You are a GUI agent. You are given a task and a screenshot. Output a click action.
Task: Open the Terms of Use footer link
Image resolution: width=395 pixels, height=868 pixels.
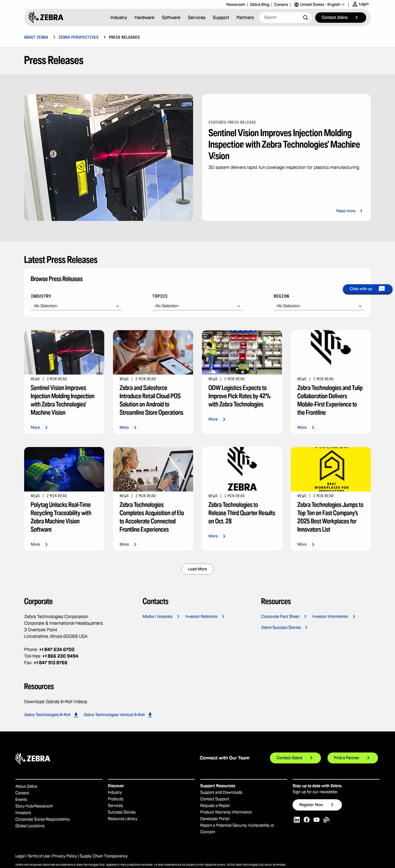pos(38,856)
